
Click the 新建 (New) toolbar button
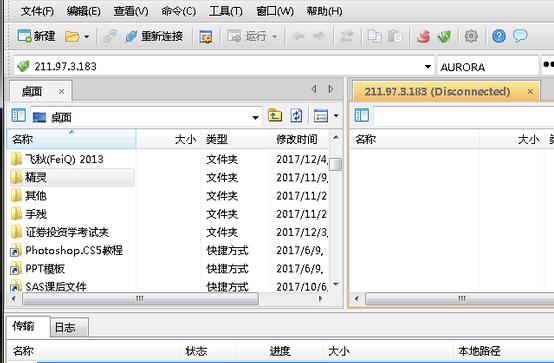(36, 36)
